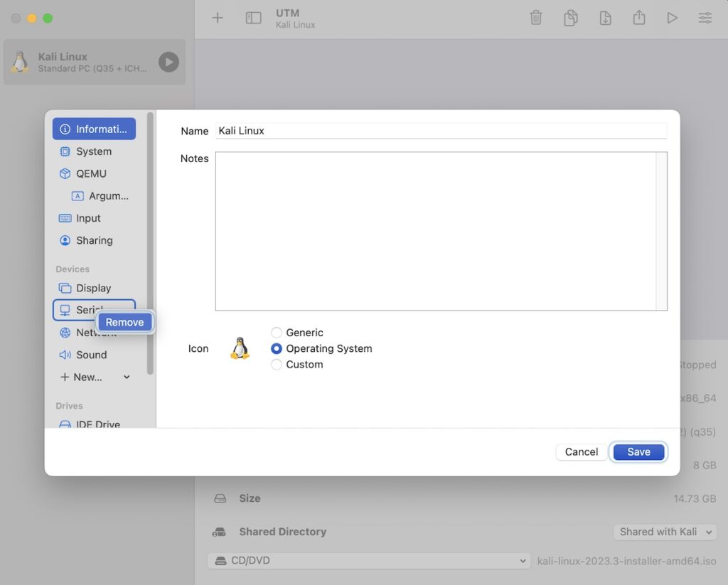Select the Operating System icon radio option

tap(277, 348)
